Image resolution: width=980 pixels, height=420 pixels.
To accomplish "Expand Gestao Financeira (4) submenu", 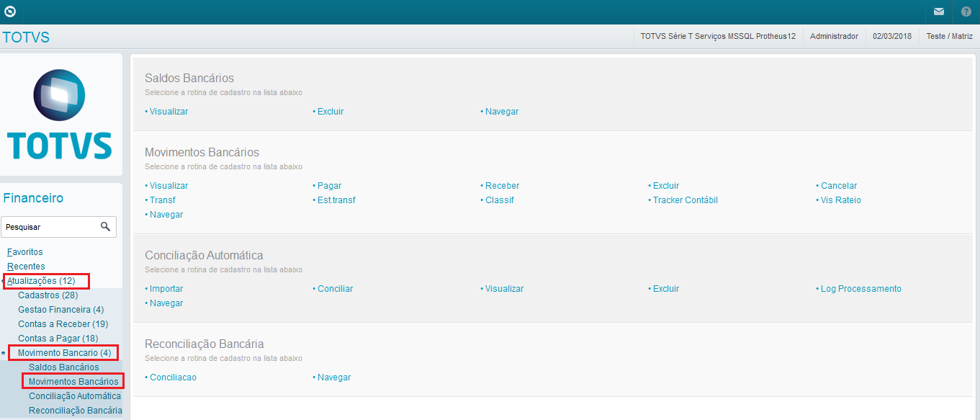I will 61,310.
